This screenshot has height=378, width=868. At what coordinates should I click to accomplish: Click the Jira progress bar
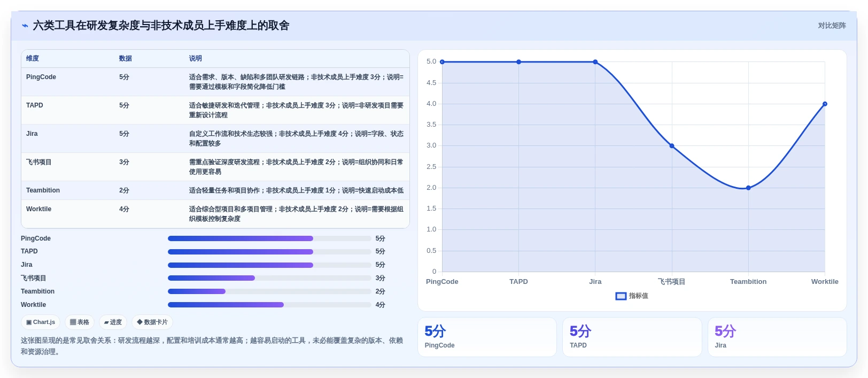(269, 265)
